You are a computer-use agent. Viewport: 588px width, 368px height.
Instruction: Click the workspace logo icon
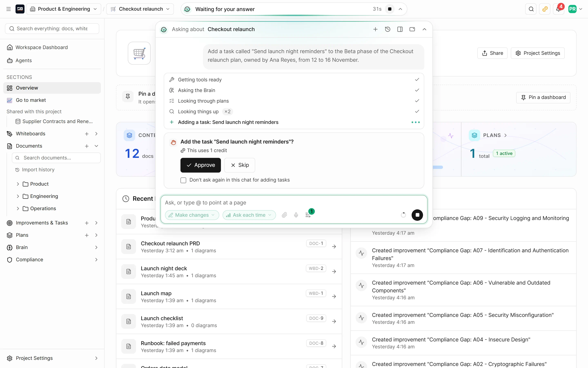pos(20,9)
